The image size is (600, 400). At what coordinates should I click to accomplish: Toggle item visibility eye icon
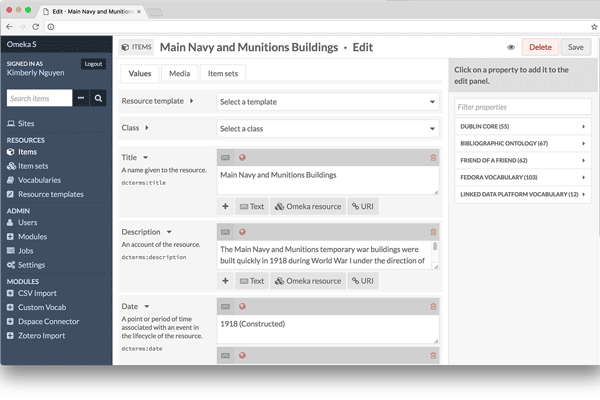click(511, 47)
